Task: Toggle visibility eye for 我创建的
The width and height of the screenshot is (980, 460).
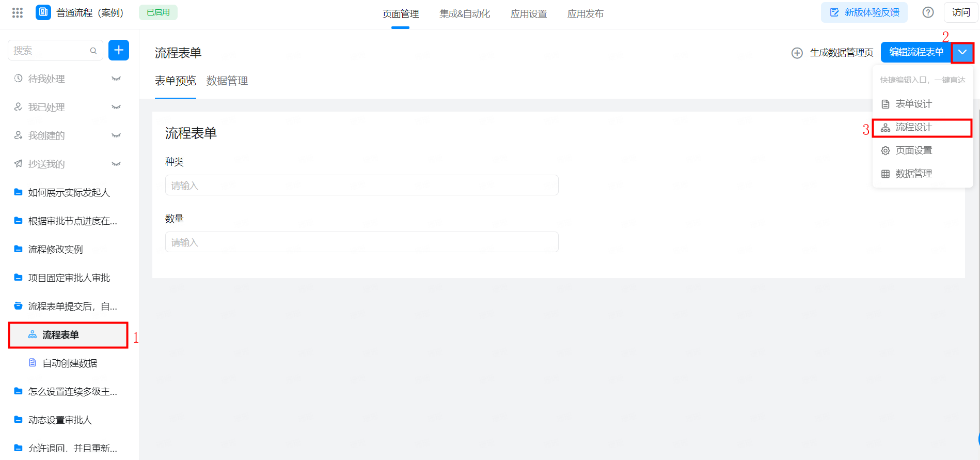Action: (116, 135)
